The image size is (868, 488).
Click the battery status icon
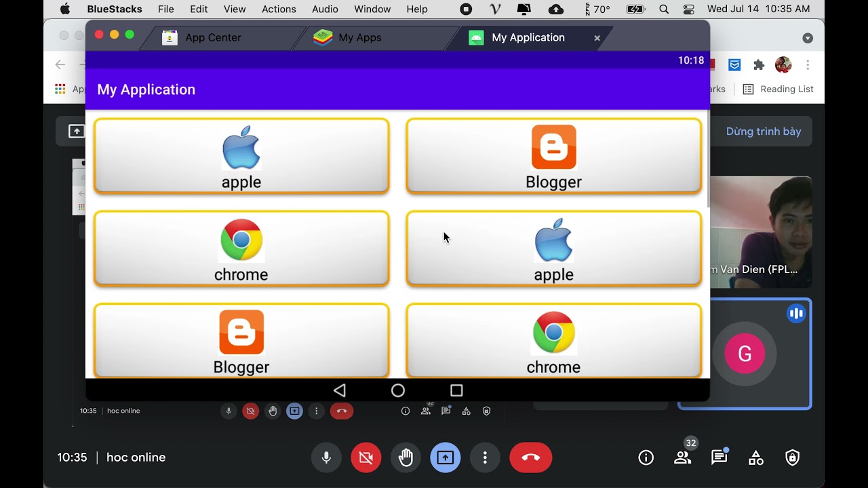(635, 9)
